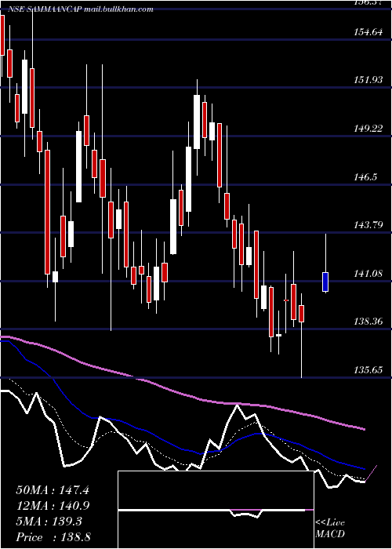Click the 154.64 price axis label
Viewport: 392px width, 549px height.
click(x=368, y=32)
